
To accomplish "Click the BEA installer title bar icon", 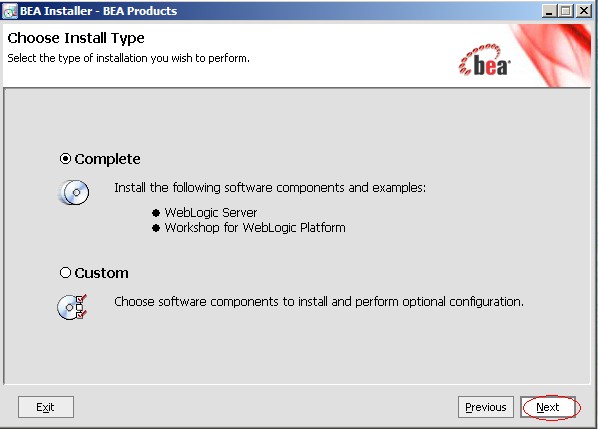I will [10, 11].
